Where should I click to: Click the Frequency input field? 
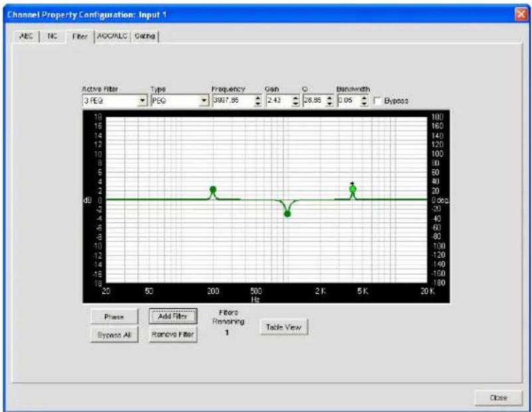click(x=233, y=101)
